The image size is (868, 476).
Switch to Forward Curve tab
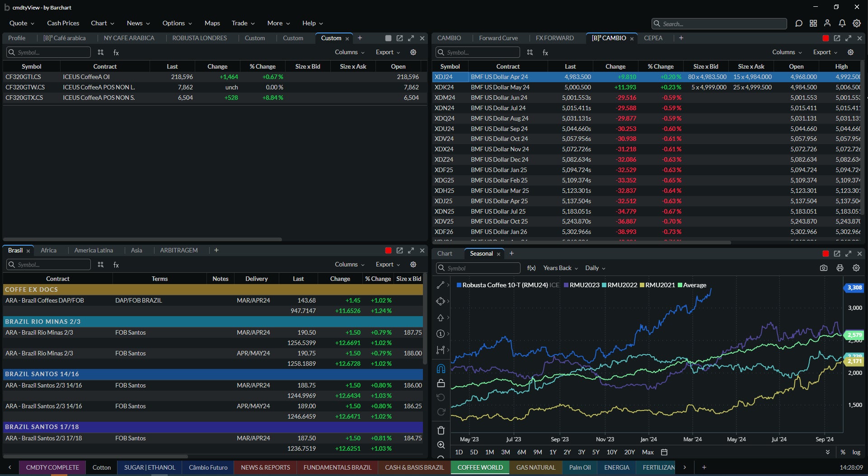pyautogui.click(x=498, y=38)
